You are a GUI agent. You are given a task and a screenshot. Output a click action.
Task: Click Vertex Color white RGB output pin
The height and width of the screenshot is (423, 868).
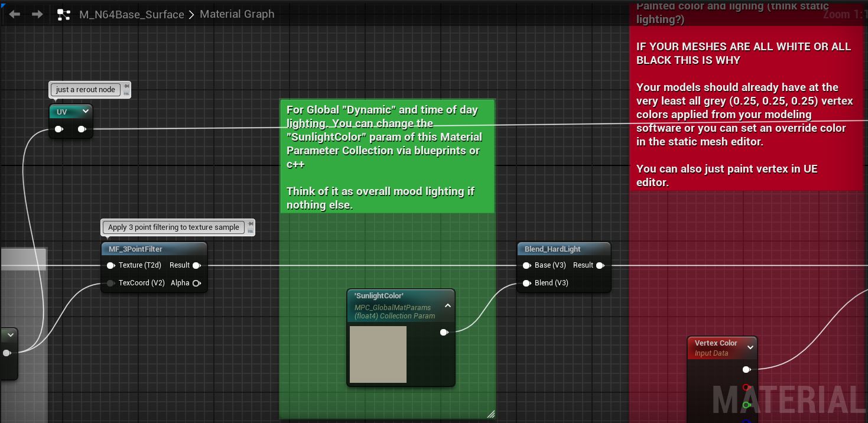click(746, 369)
